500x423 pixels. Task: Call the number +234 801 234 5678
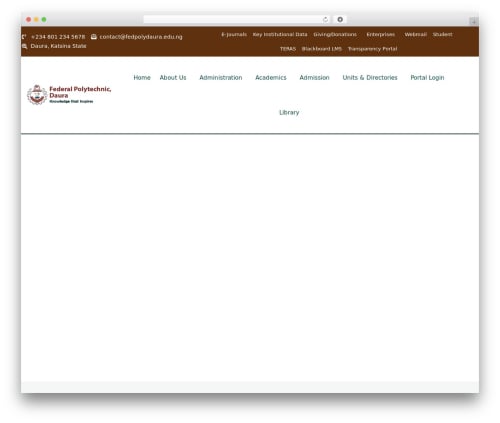(x=58, y=37)
